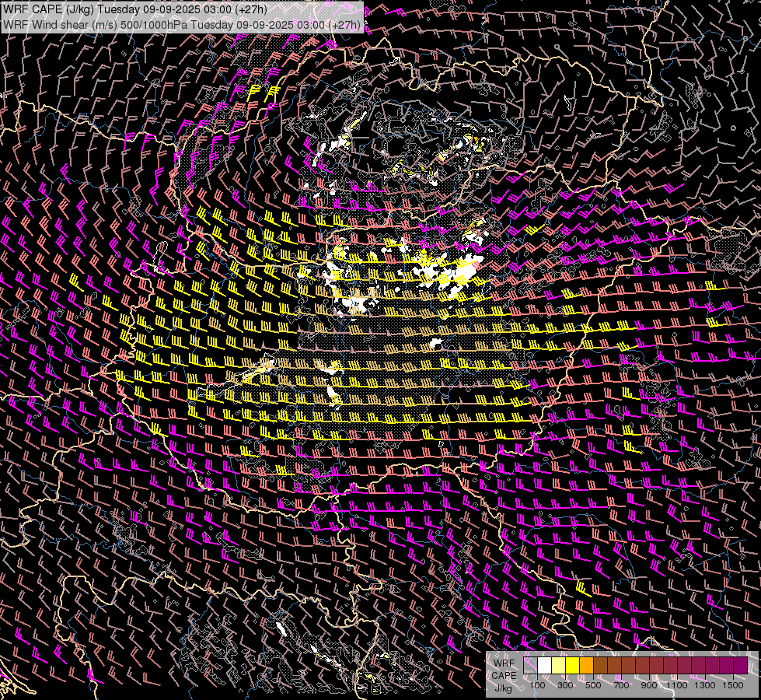
Task: Click the J/kg unit label in legend
Action: point(503,688)
